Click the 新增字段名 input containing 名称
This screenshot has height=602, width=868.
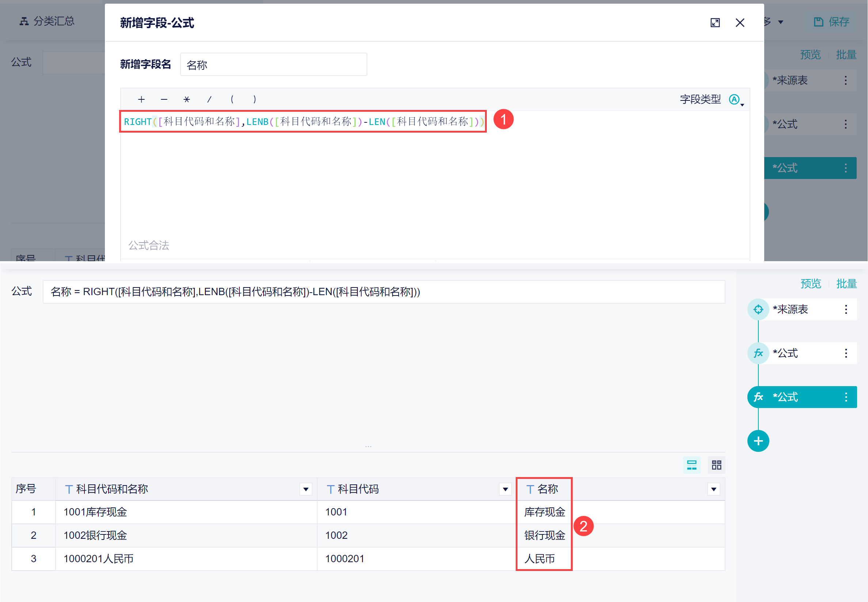click(x=274, y=65)
